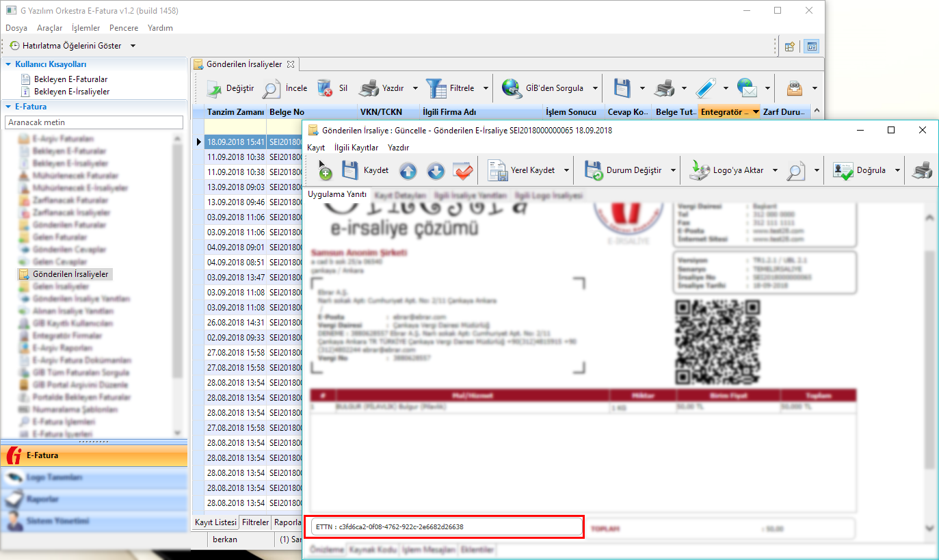Click the Değiştir button
This screenshot has width=939, height=560.
click(x=231, y=88)
